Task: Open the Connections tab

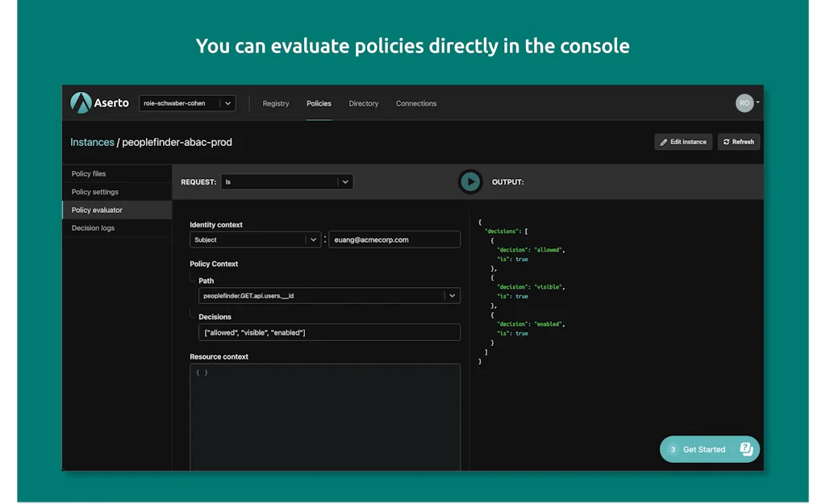Action: (416, 104)
